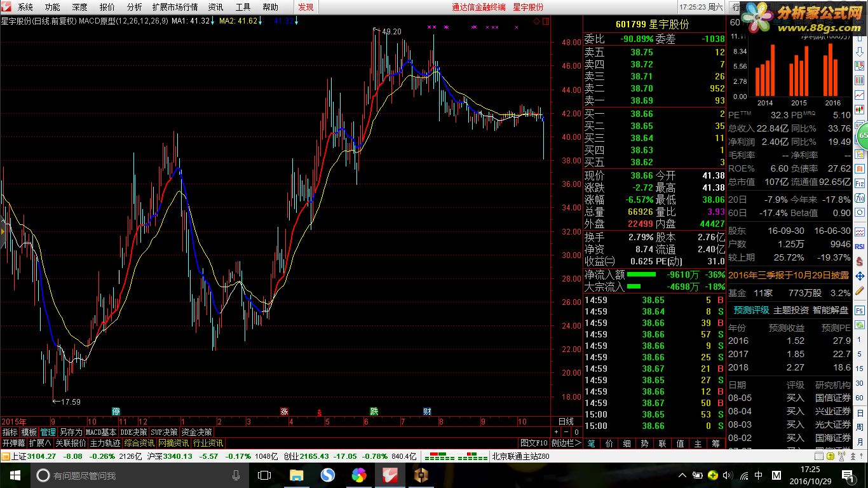This screenshot has height=488, width=868.
Task: Click 601799 星宇股份 stock title
Action: pos(654,24)
